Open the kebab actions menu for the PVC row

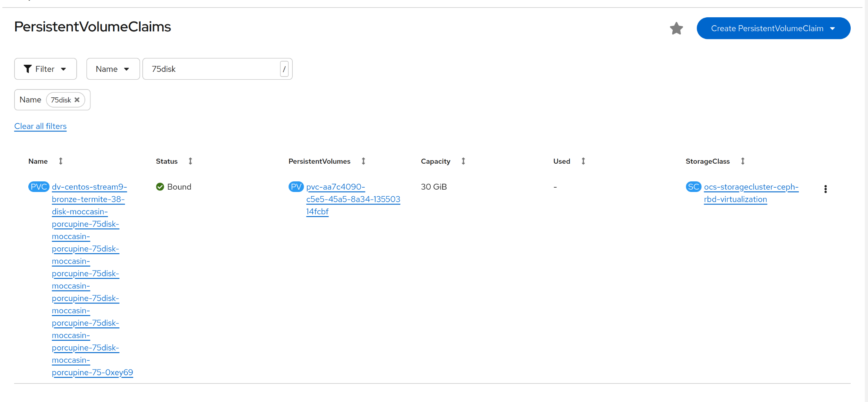pyautogui.click(x=826, y=189)
